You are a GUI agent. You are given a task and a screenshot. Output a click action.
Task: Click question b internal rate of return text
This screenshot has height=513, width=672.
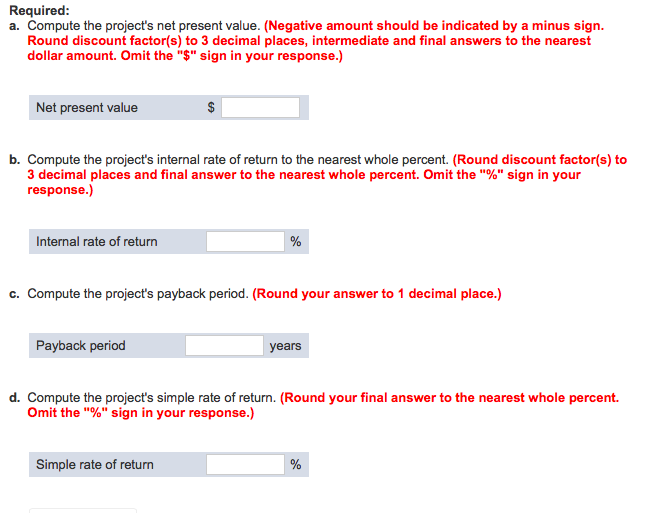(x=238, y=160)
